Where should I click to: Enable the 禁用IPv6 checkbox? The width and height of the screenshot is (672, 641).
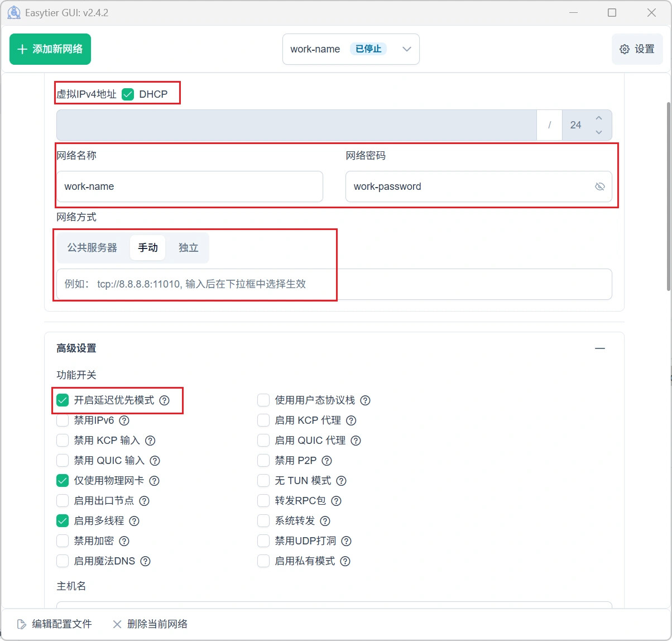(x=63, y=420)
